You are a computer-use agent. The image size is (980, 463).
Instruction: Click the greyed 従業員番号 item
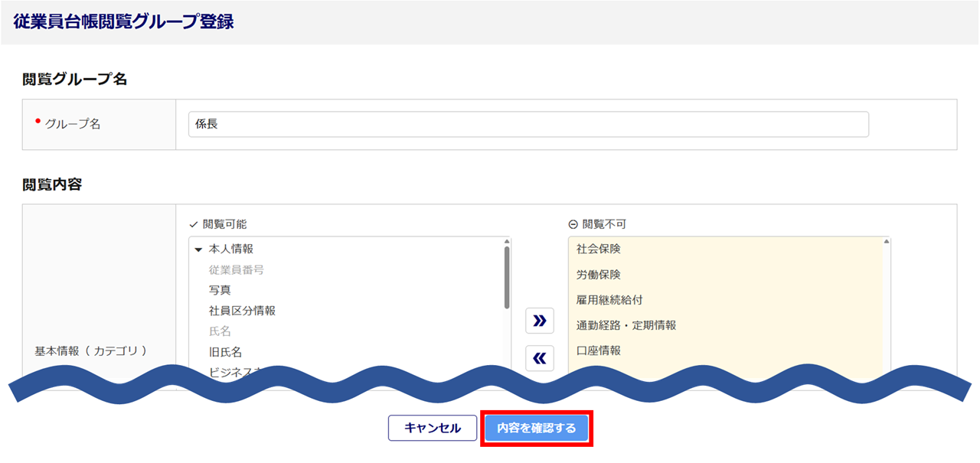coord(237,269)
